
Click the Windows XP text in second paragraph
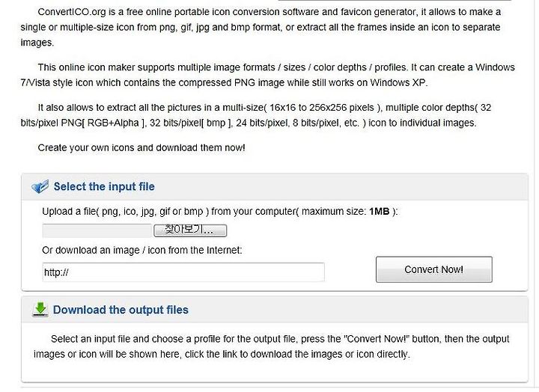[x=398, y=83]
